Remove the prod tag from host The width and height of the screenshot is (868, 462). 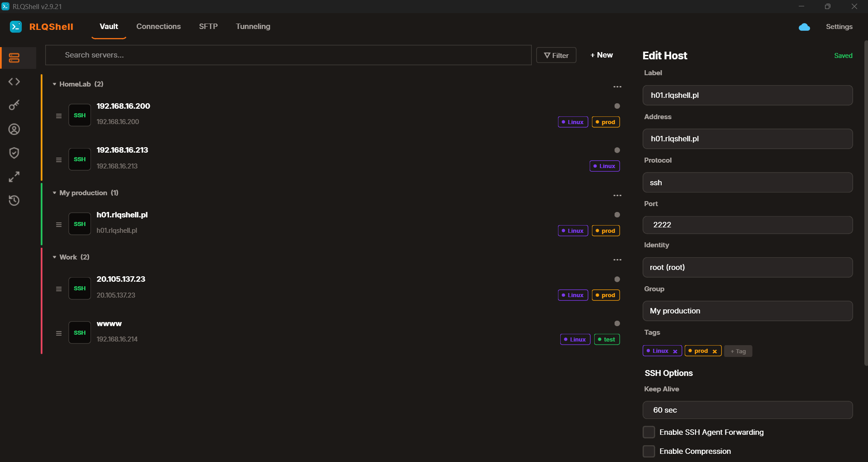715,351
